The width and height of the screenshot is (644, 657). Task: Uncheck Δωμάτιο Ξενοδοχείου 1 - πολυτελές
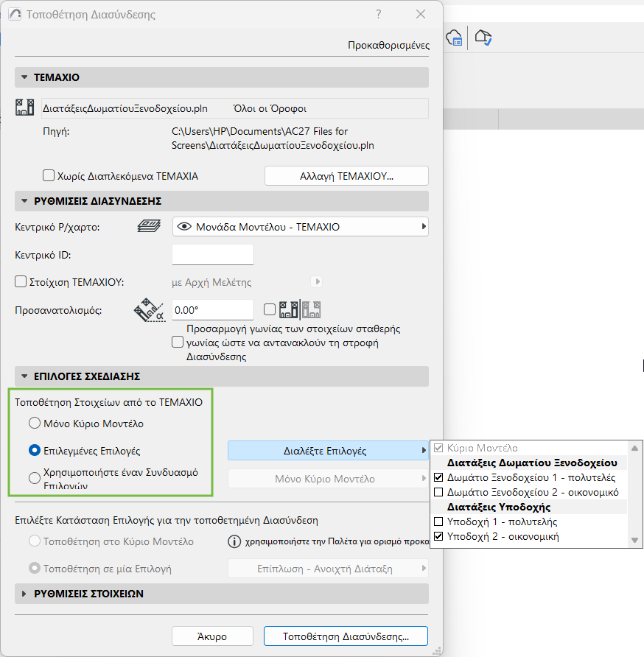(x=438, y=477)
